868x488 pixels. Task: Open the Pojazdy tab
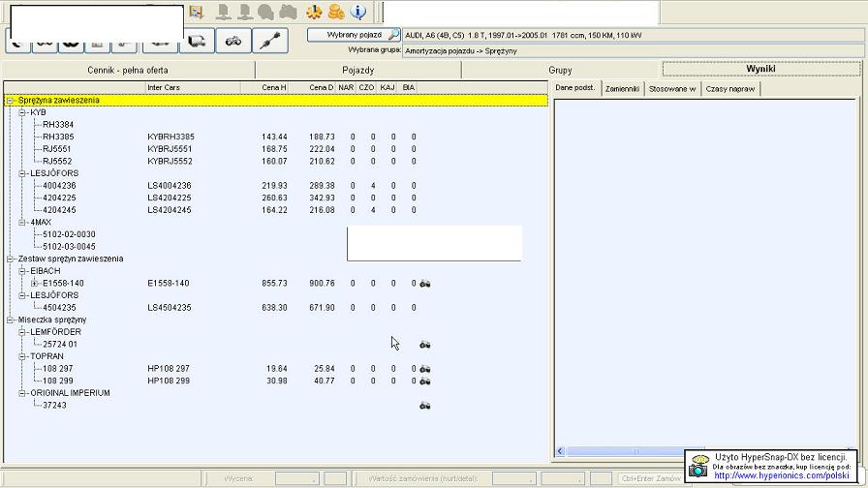(x=358, y=71)
